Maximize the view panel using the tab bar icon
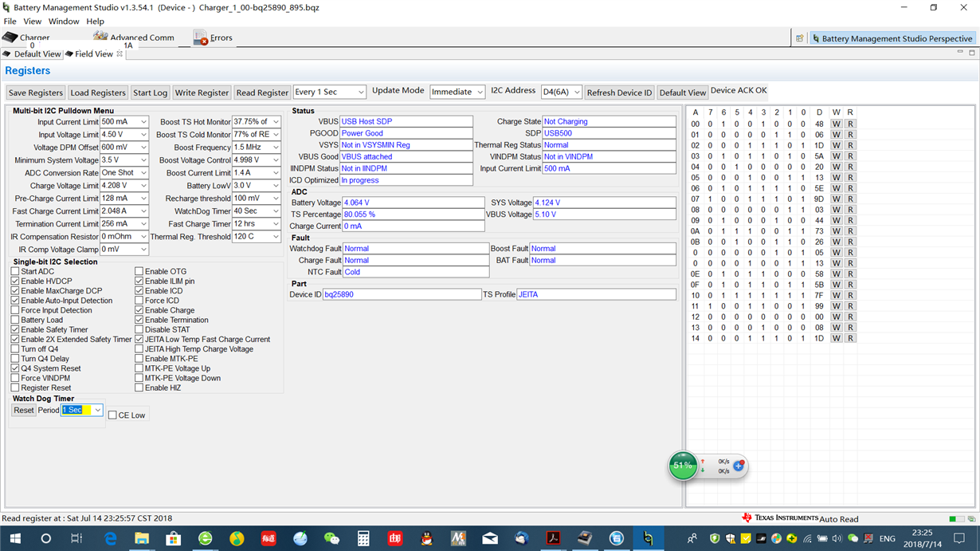Screen dimensions: 980x551 point(973,53)
